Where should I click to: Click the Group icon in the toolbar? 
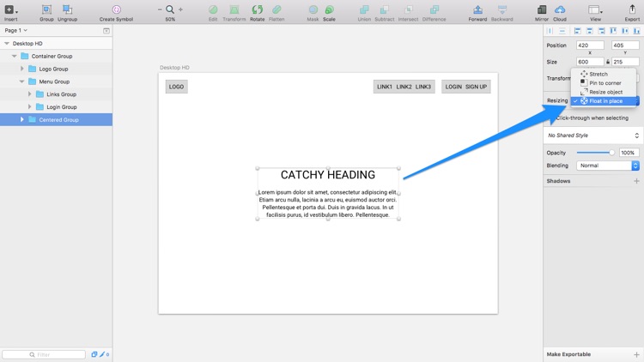[46, 9]
